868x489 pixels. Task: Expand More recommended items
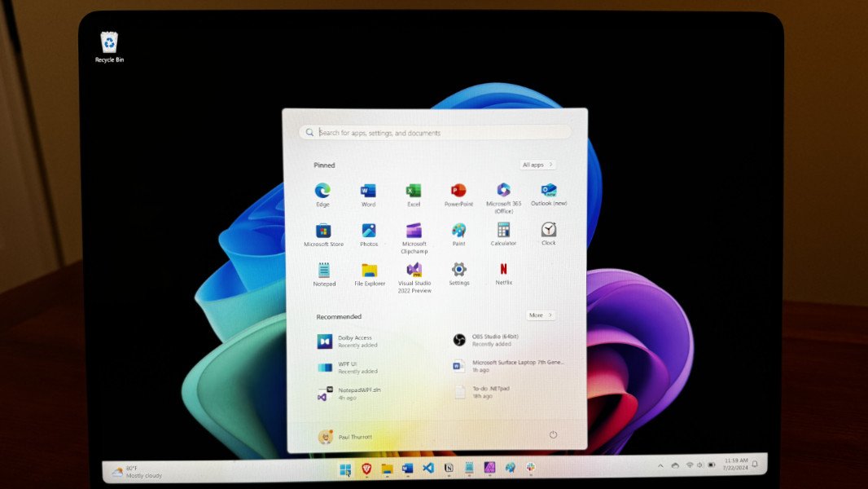541,315
